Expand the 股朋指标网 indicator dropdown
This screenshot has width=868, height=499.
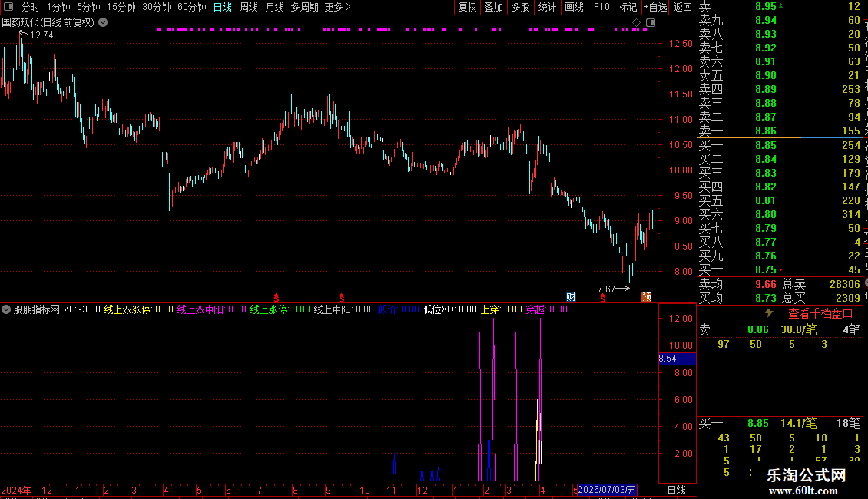click(x=6, y=310)
